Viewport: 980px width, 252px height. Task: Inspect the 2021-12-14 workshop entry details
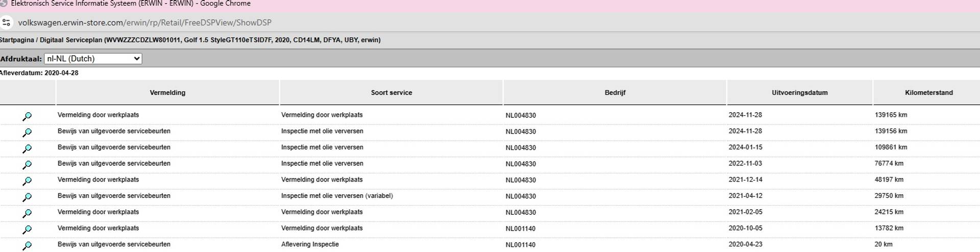click(x=27, y=181)
